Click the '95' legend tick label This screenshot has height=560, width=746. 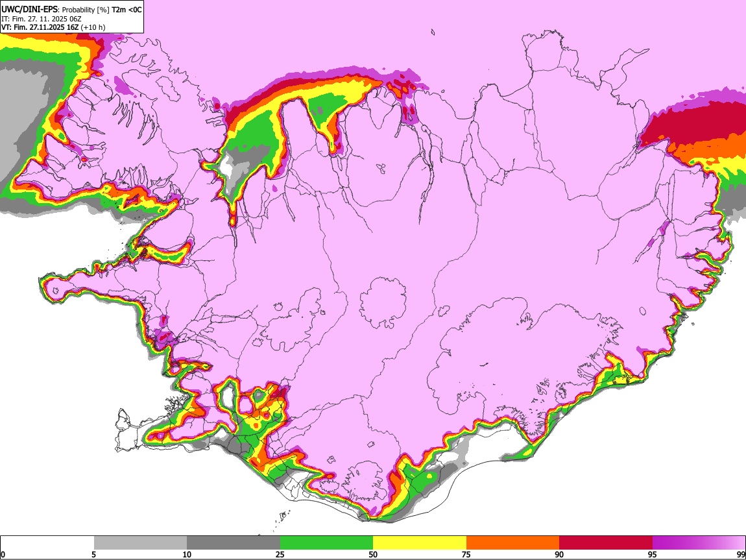[653, 554]
